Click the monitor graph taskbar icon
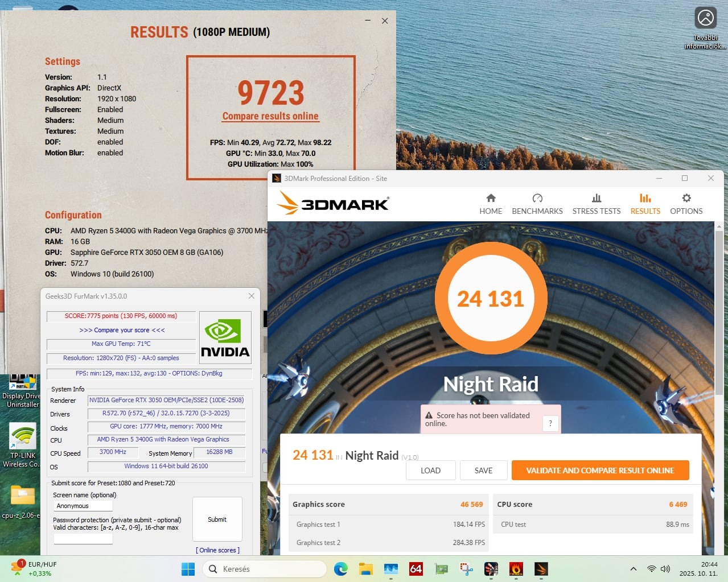Screen dimensions: 728x582 (391, 569)
